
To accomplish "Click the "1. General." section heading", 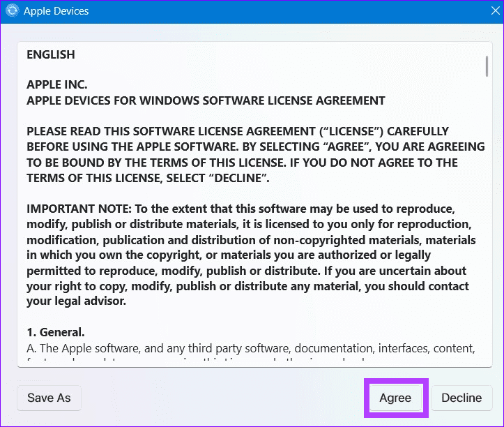I will (55, 332).
